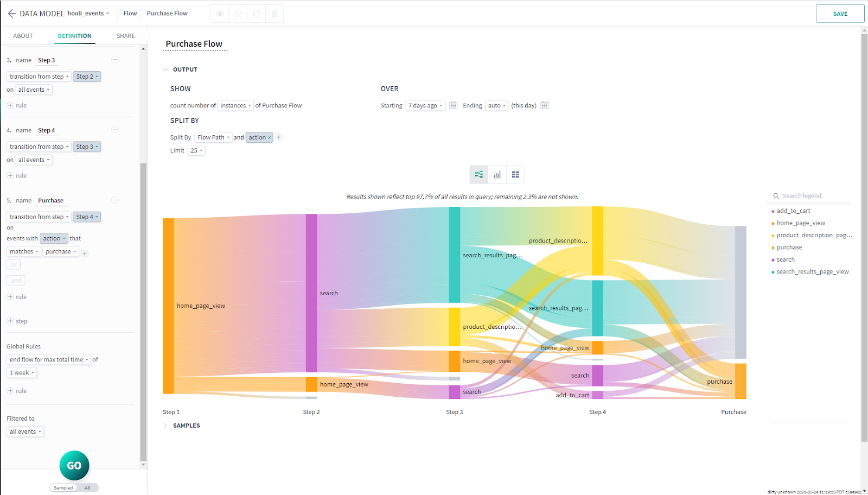Click the eye preview icon in toolbar
This screenshot has width=868, height=495.
pyautogui.click(x=220, y=14)
